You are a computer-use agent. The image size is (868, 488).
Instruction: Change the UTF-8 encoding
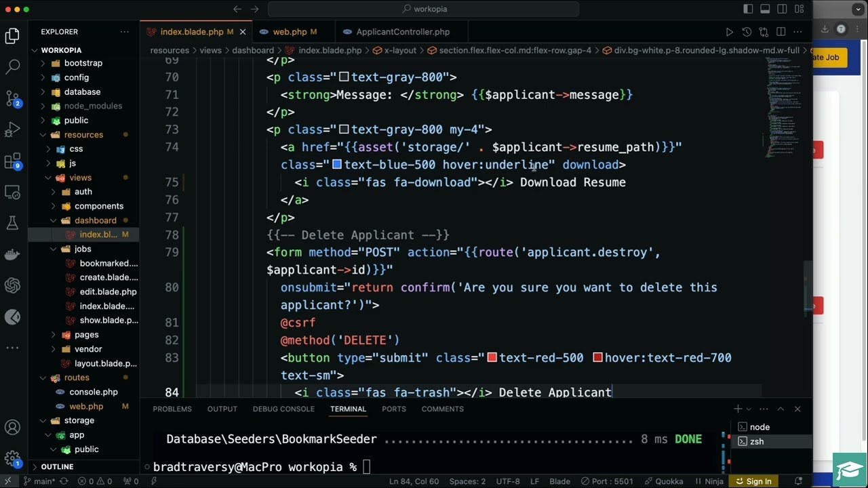click(x=509, y=481)
